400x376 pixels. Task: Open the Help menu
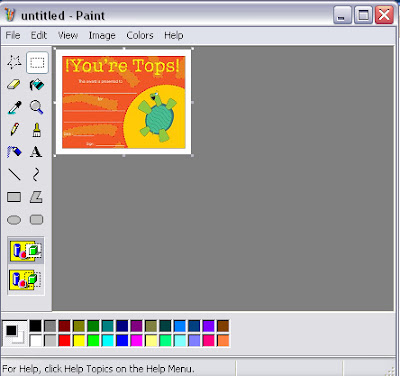174,35
